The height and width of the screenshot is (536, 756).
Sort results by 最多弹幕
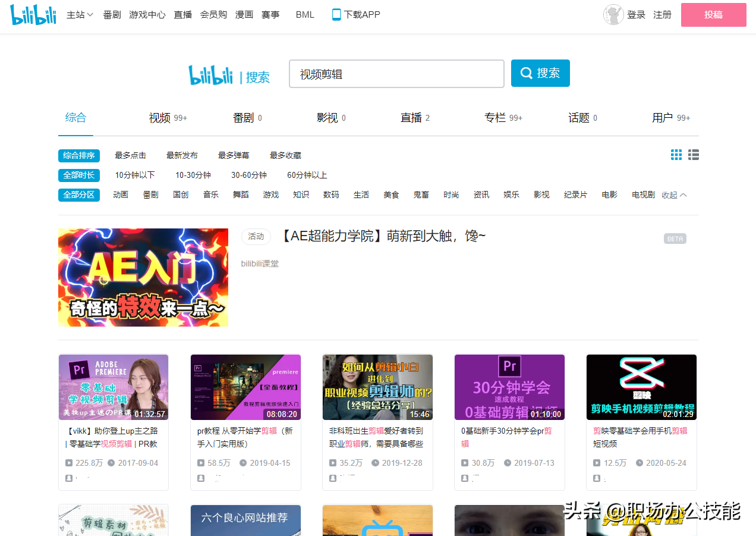234,156
